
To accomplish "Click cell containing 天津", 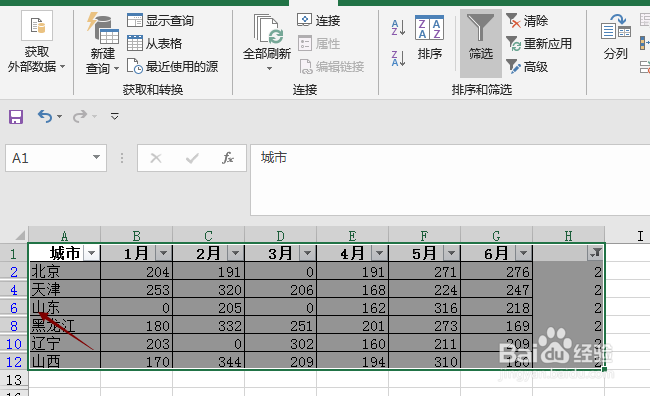I will (x=65, y=289).
